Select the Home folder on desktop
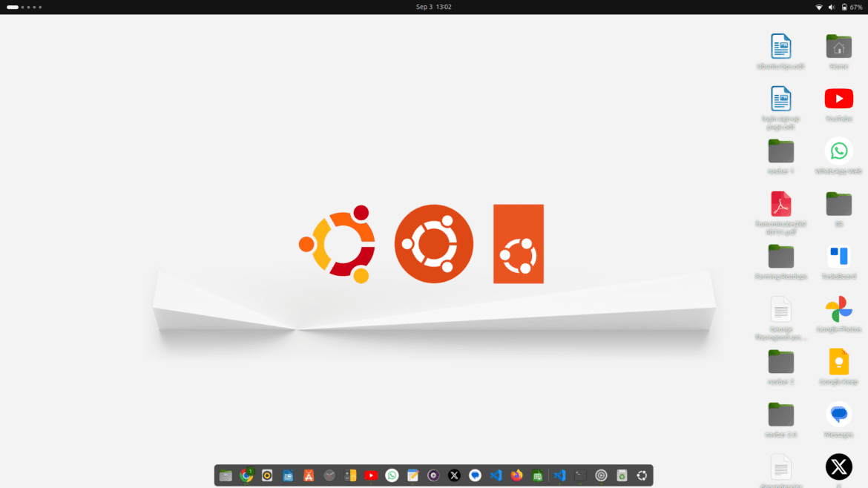This screenshot has width=868, height=488. tap(838, 47)
